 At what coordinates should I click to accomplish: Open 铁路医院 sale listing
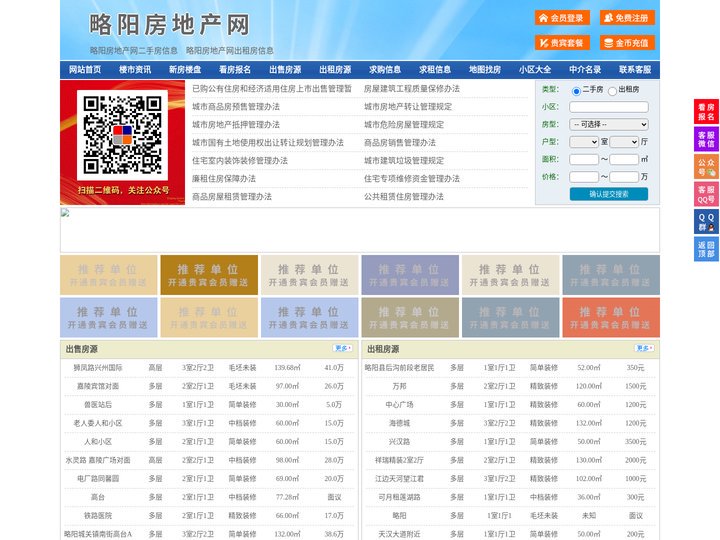coord(98,516)
